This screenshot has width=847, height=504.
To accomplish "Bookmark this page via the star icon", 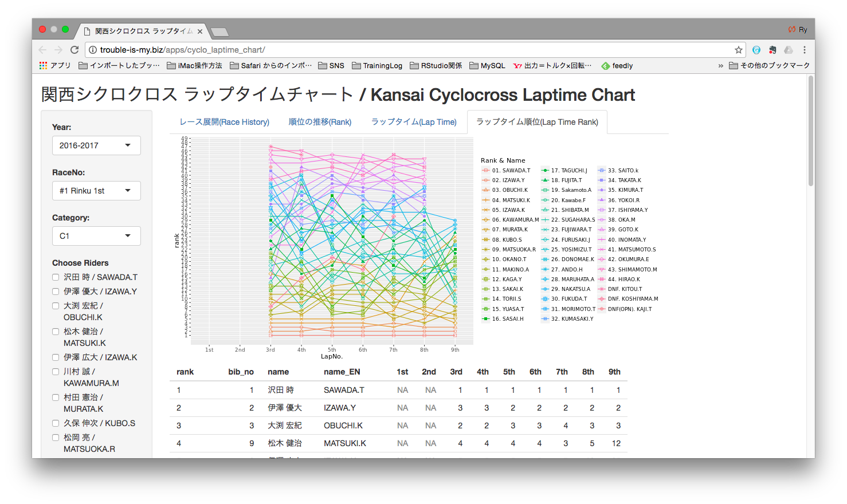I will tap(740, 49).
